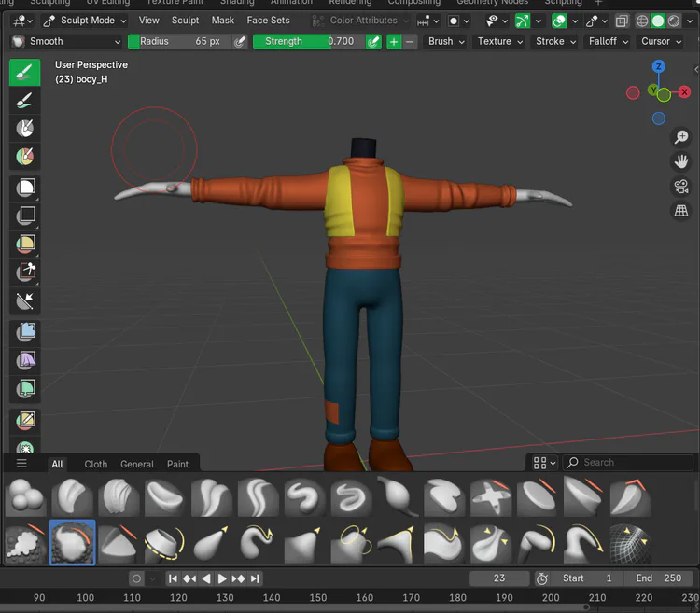The height and width of the screenshot is (613, 700).
Task: Choose the cross-shaped brush thumbnail with red mark
Action: point(491,496)
